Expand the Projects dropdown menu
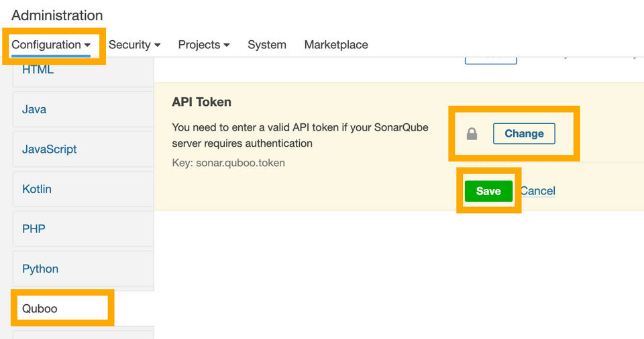The width and height of the screenshot is (644, 339). (204, 45)
